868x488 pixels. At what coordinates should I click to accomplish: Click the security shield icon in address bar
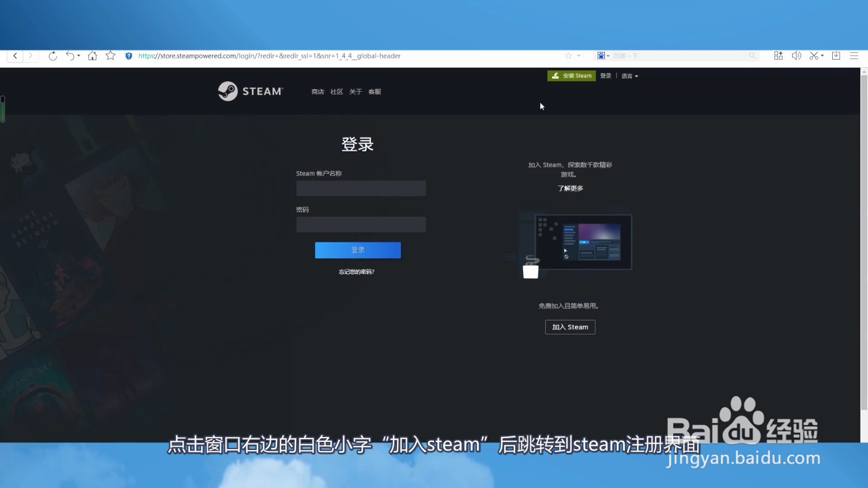(129, 56)
